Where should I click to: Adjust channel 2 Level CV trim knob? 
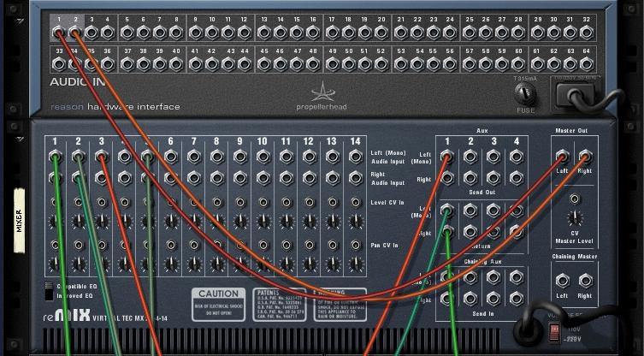pyautogui.click(x=78, y=222)
